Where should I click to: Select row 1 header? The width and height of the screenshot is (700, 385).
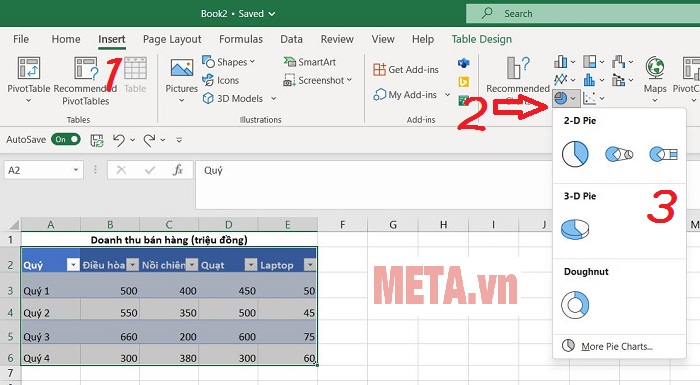point(10,239)
